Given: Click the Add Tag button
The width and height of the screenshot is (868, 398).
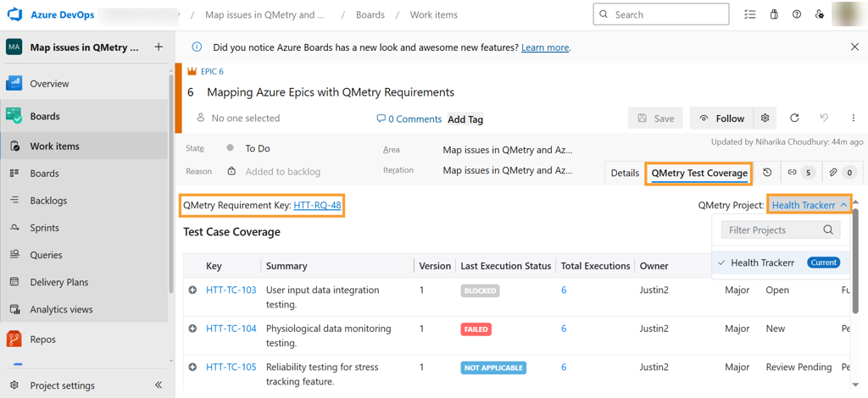Looking at the screenshot, I should click(465, 119).
